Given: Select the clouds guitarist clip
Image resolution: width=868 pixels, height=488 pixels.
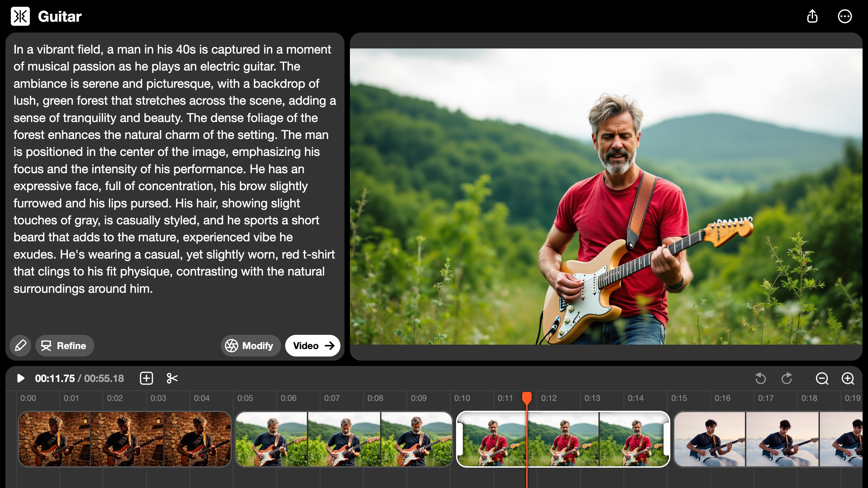Looking at the screenshot, I should [x=768, y=439].
